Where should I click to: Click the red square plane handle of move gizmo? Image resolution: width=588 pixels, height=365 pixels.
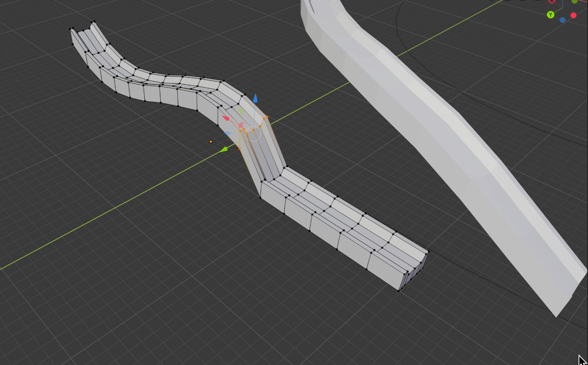(241, 125)
